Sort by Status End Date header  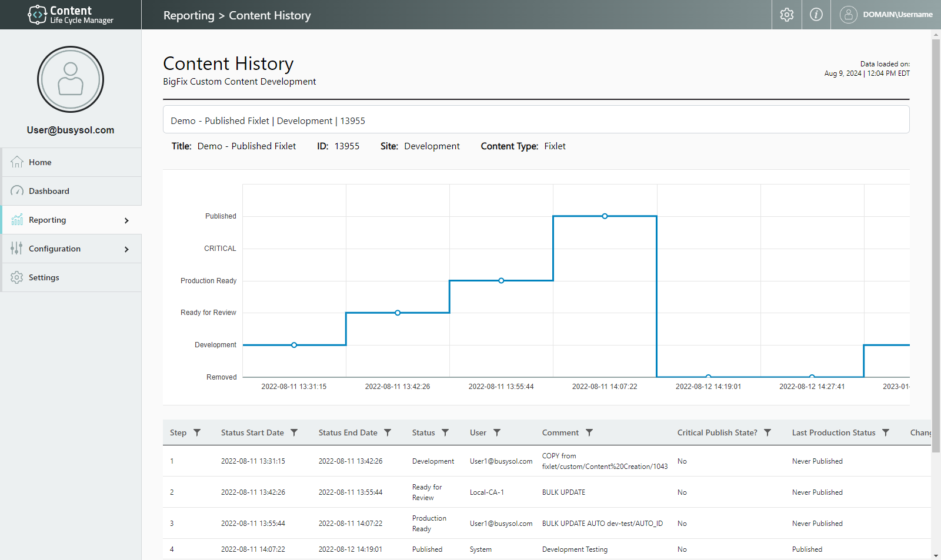pyautogui.click(x=348, y=432)
